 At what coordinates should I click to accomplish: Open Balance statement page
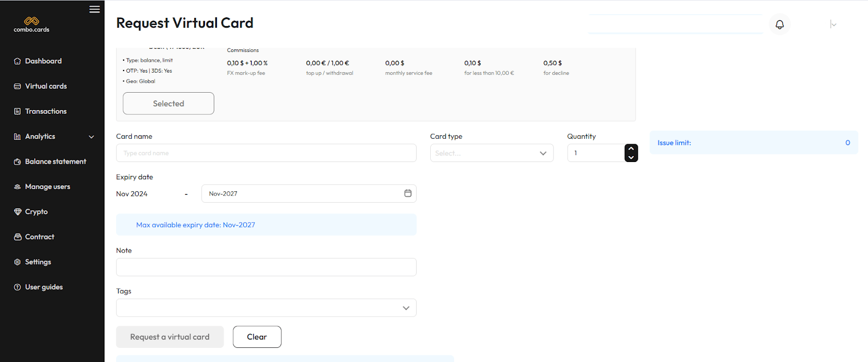pyautogui.click(x=55, y=161)
